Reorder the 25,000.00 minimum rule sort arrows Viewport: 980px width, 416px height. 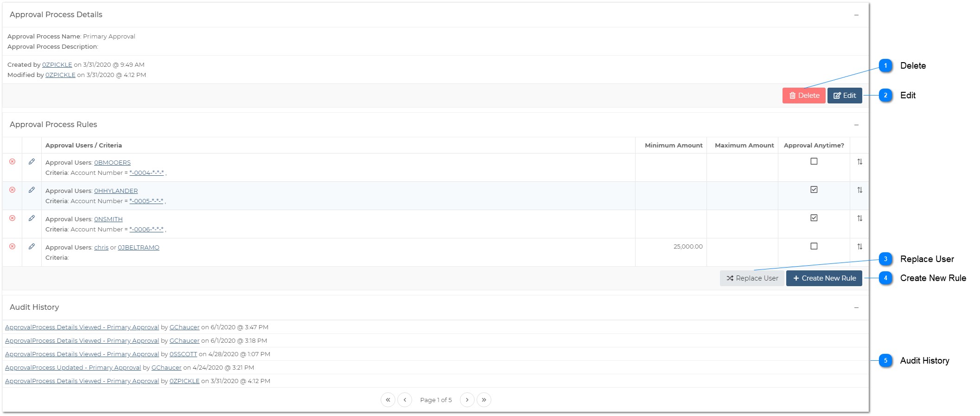point(860,246)
